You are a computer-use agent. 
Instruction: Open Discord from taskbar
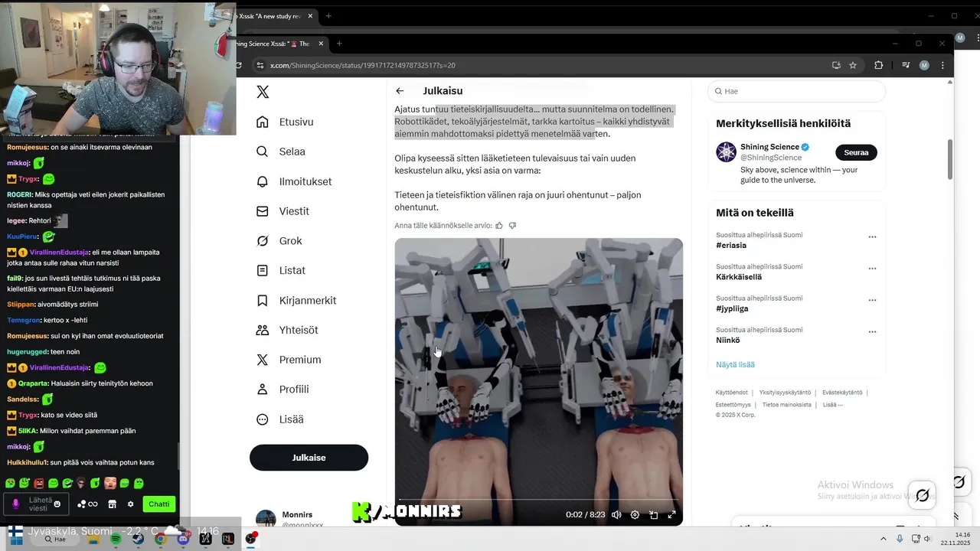tap(182, 539)
